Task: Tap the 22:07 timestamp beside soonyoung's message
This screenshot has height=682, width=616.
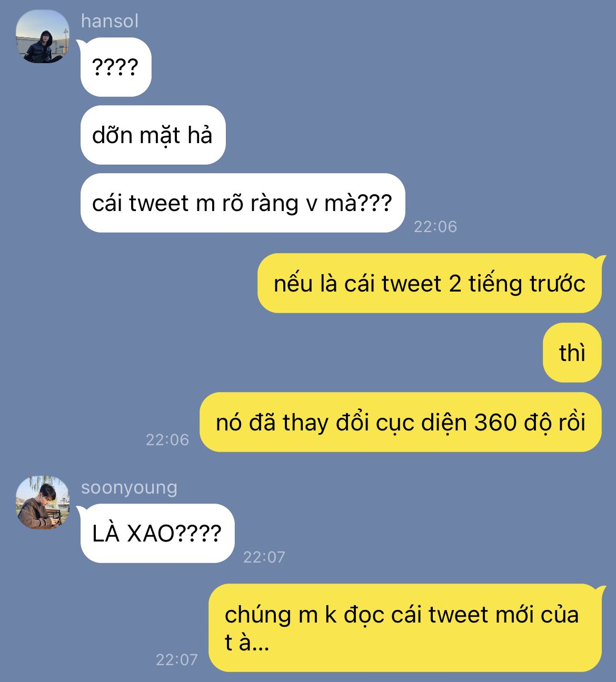Action: (264, 557)
